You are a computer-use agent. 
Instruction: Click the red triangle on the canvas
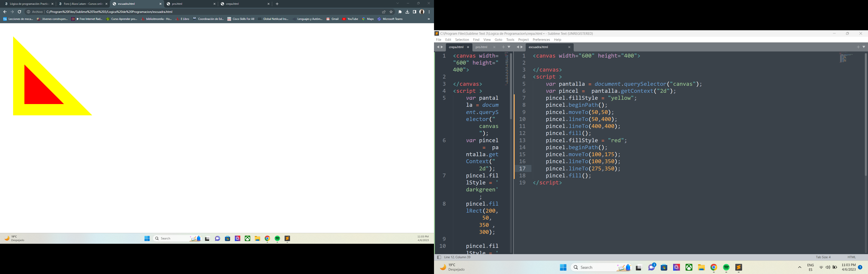coord(38,91)
